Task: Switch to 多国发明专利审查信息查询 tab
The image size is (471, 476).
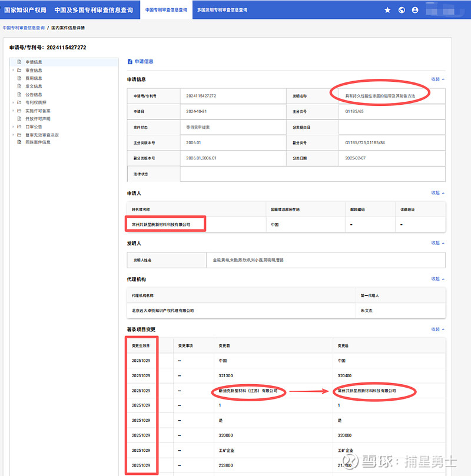Action: pos(222,10)
